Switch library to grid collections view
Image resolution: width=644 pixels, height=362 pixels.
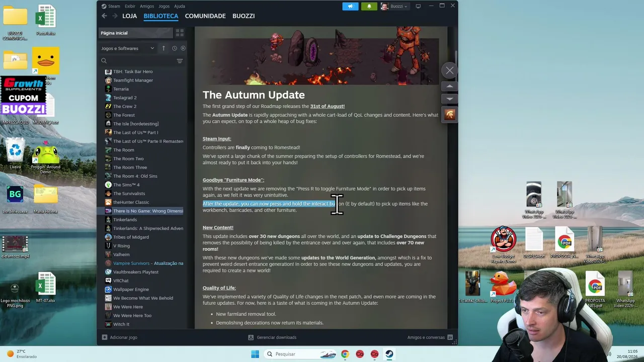click(x=180, y=33)
